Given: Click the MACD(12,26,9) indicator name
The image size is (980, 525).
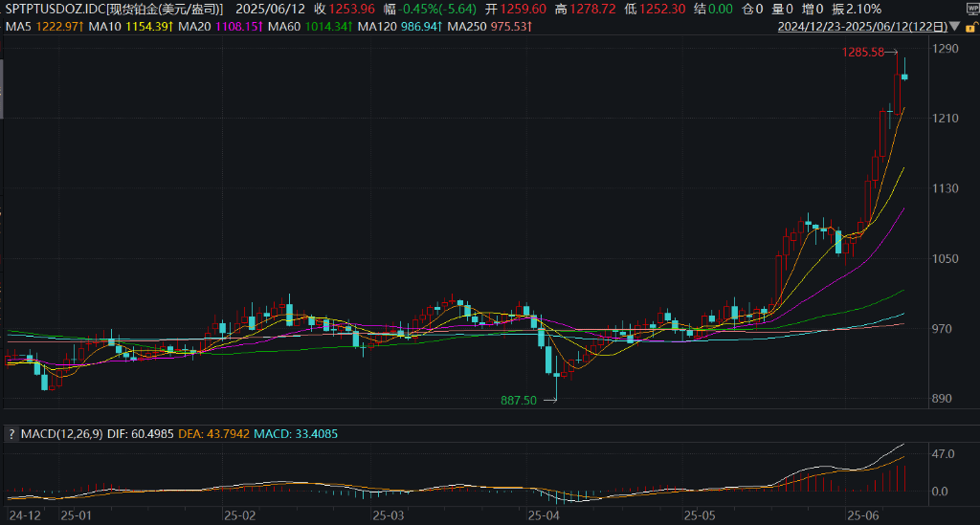Looking at the screenshot, I should [62, 434].
